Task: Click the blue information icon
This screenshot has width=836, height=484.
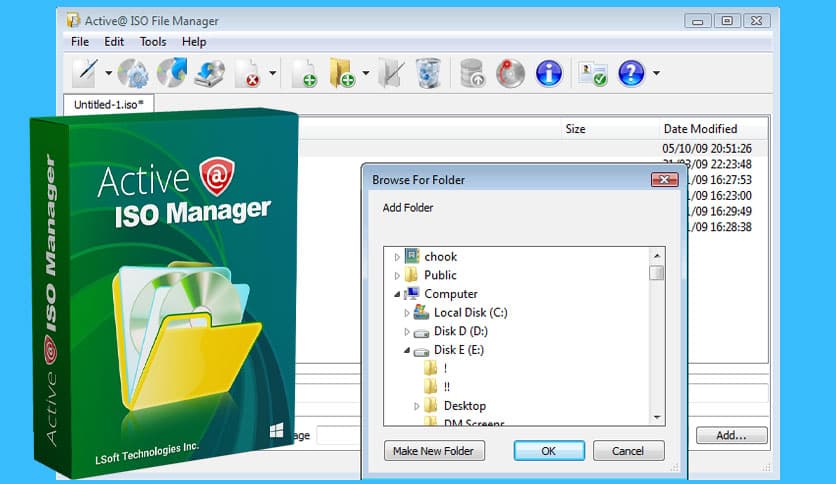Action: point(549,73)
